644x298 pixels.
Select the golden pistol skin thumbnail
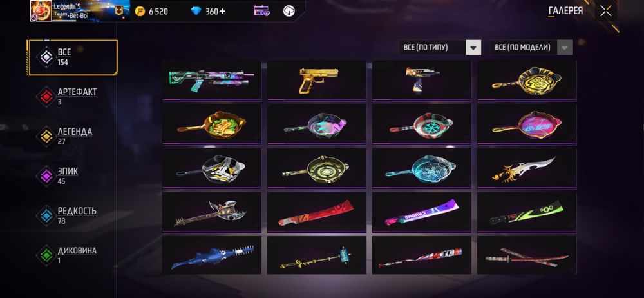coord(317,80)
